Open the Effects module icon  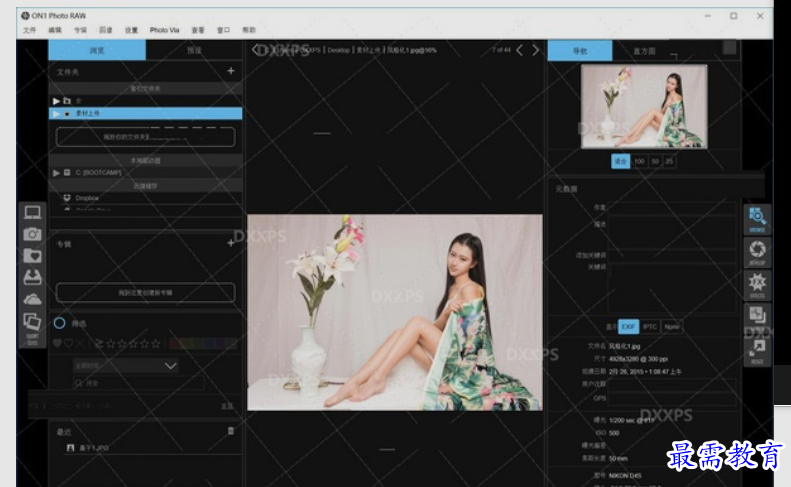tap(757, 284)
